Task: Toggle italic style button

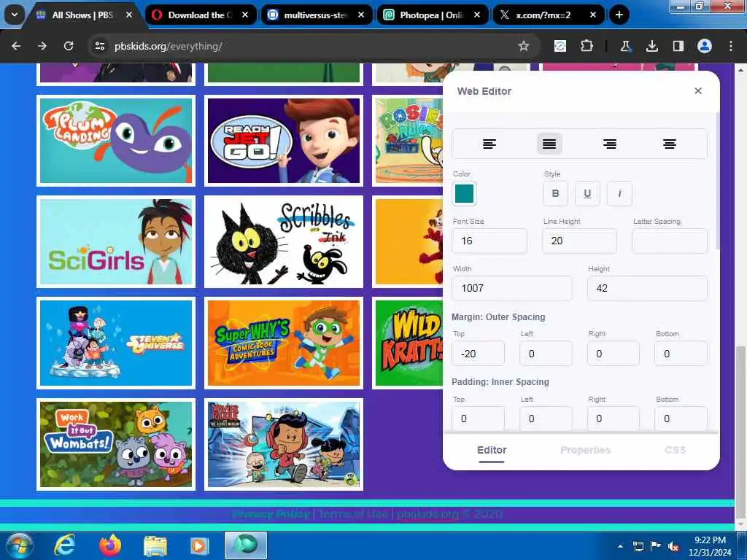Action: [619, 193]
